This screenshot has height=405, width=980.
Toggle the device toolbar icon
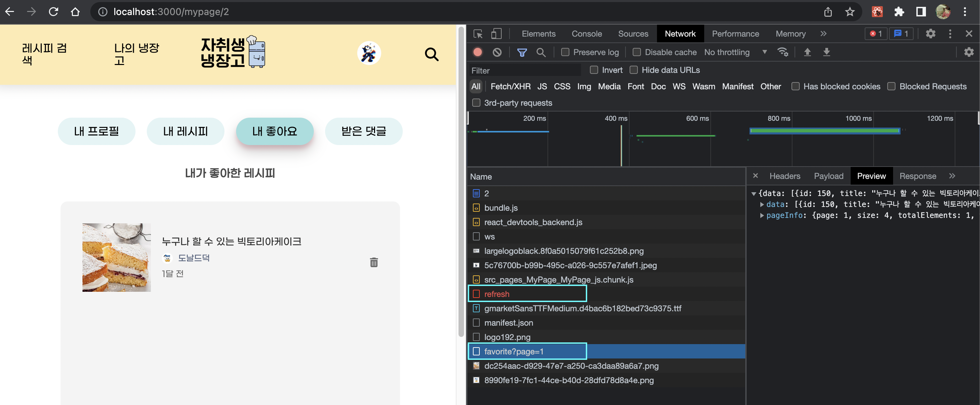pyautogui.click(x=496, y=34)
